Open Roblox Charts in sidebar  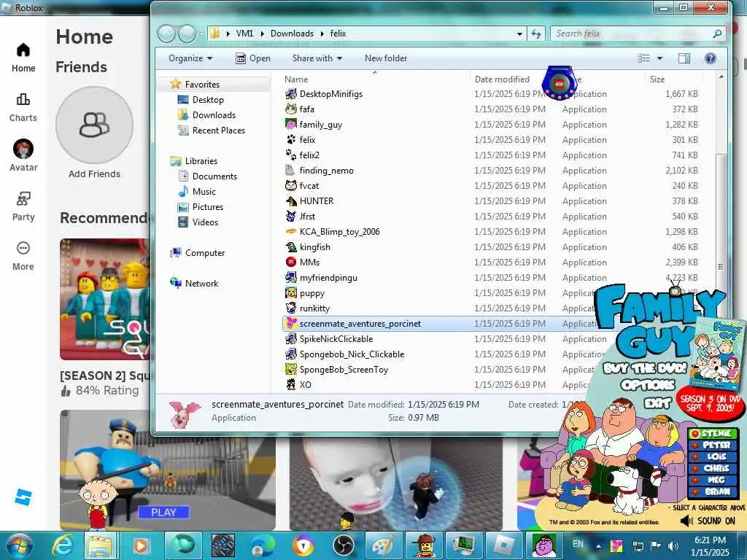pyautogui.click(x=23, y=107)
